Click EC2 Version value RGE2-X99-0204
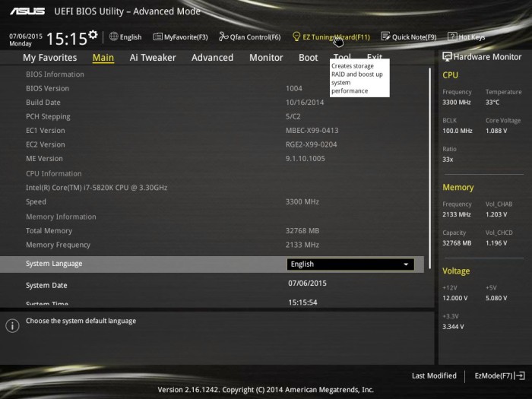This screenshot has height=399, width=532. 312,144
